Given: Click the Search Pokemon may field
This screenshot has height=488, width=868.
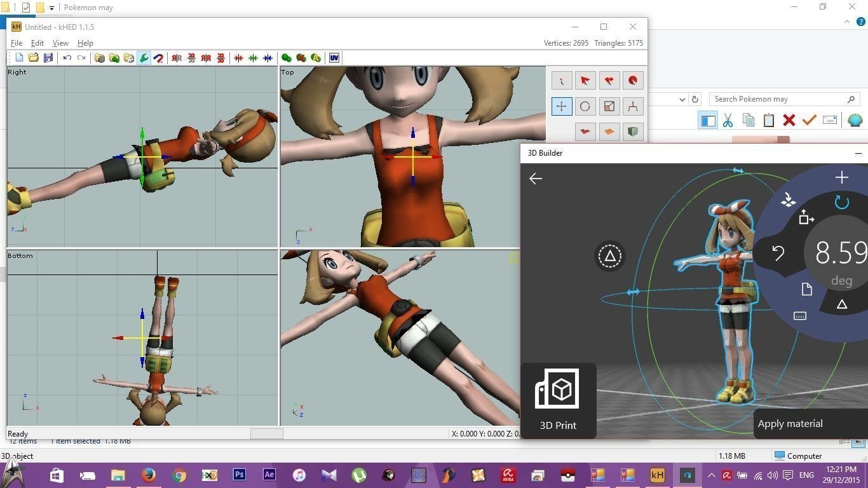Looking at the screenshot, I should pyautogui.click(x=785, y=99).
